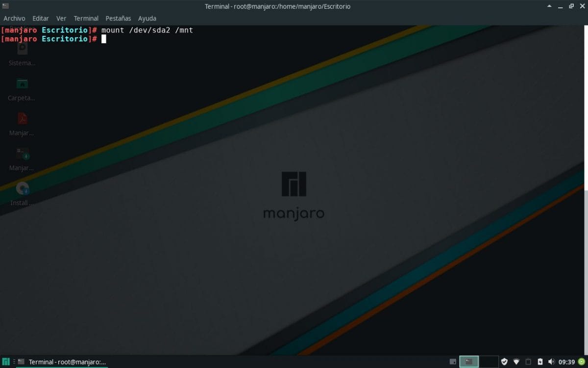The image size is (588, 368).
Task: Open the Archivo menu
Action: click(x=14, y=18)
